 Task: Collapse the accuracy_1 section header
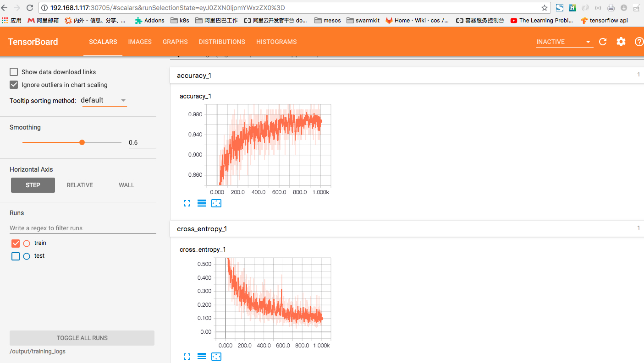pos(407,76)
